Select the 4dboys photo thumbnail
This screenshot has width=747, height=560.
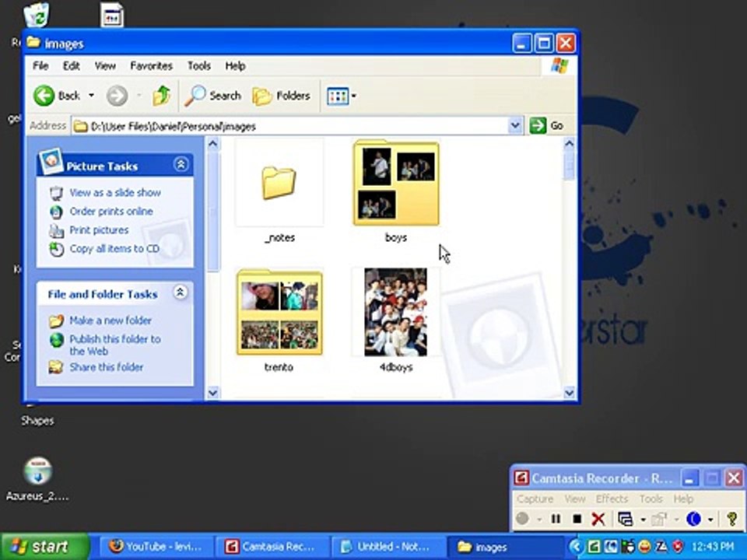(x=396, y=312)
